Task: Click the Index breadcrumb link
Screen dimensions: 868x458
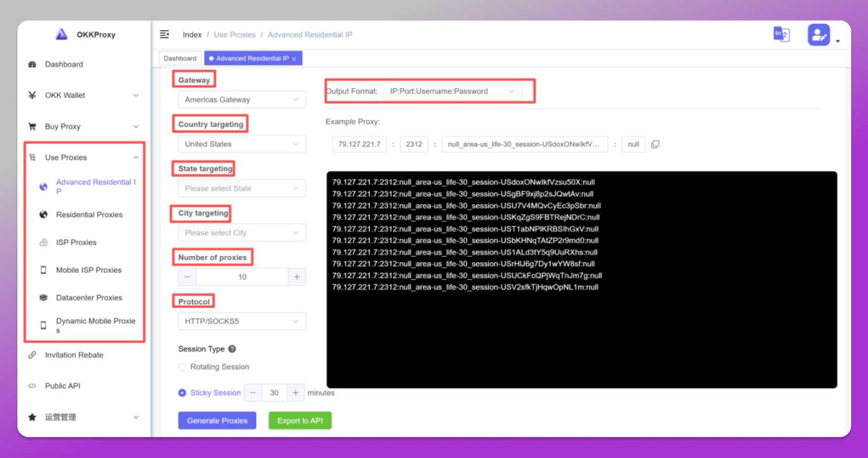Action: (192, 35)
